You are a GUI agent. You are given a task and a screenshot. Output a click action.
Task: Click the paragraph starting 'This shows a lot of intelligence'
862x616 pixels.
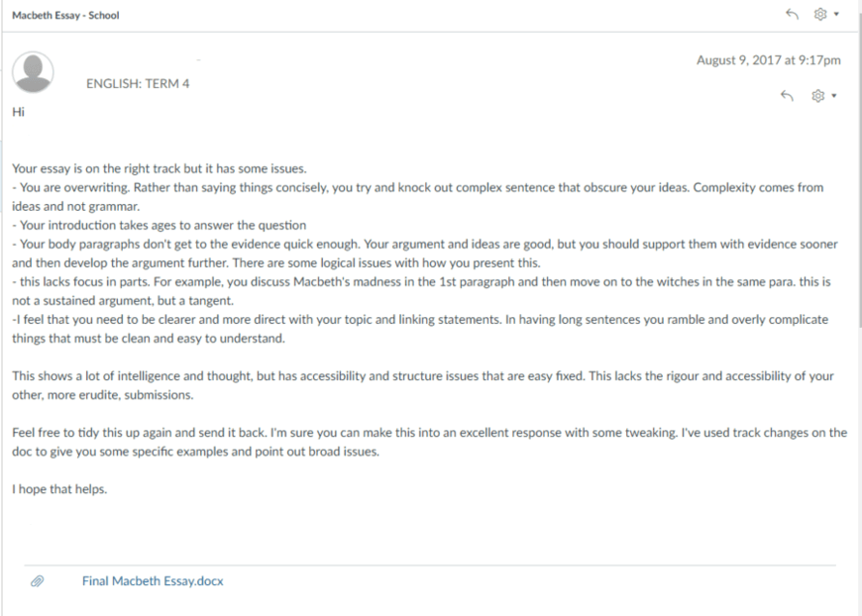(423, 385)
